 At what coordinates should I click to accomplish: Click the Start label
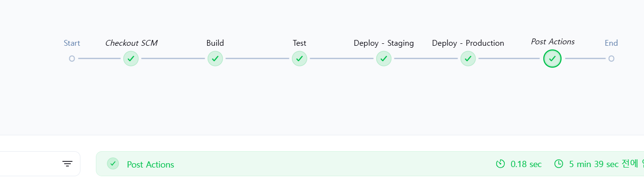72,43
